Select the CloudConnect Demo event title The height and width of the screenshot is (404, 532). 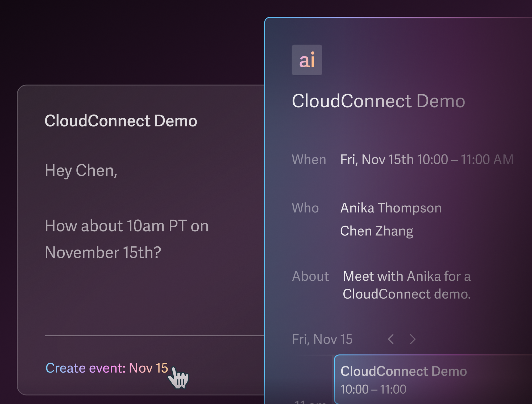coord(378,101)
